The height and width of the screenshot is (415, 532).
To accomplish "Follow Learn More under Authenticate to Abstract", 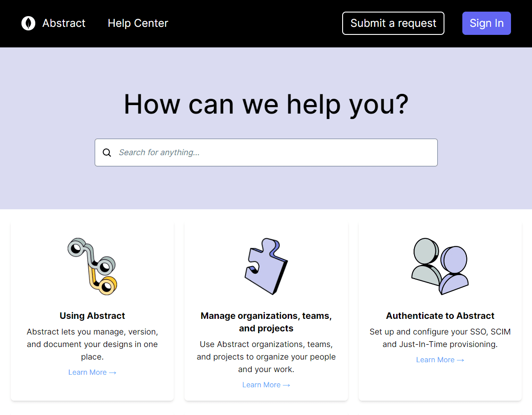I will [440, 360].
